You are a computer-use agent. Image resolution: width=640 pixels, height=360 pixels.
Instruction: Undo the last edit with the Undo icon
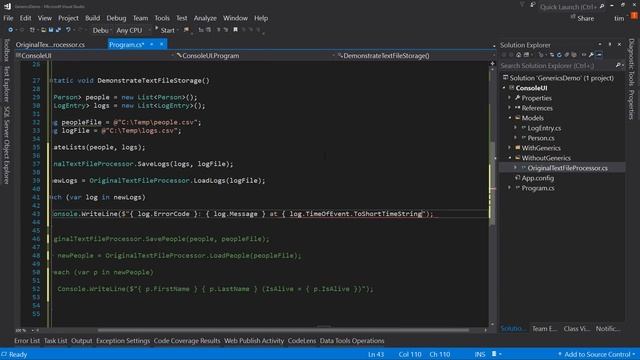pyautogui.click(x=68, y=30)
